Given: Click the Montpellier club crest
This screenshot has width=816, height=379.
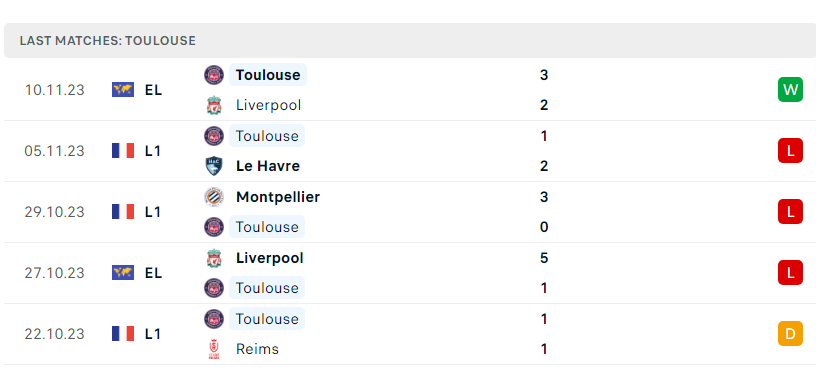Looking at the screenshot, I should (214, 197).
